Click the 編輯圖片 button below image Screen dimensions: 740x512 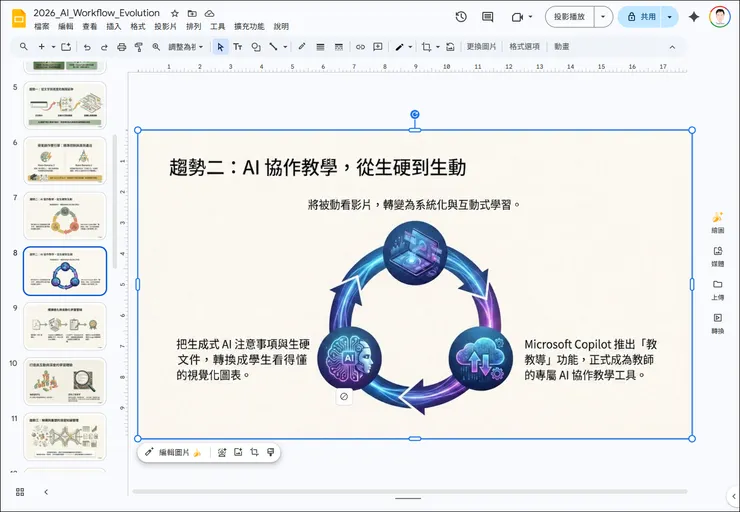pyautogui.click(x=173, y=452)
